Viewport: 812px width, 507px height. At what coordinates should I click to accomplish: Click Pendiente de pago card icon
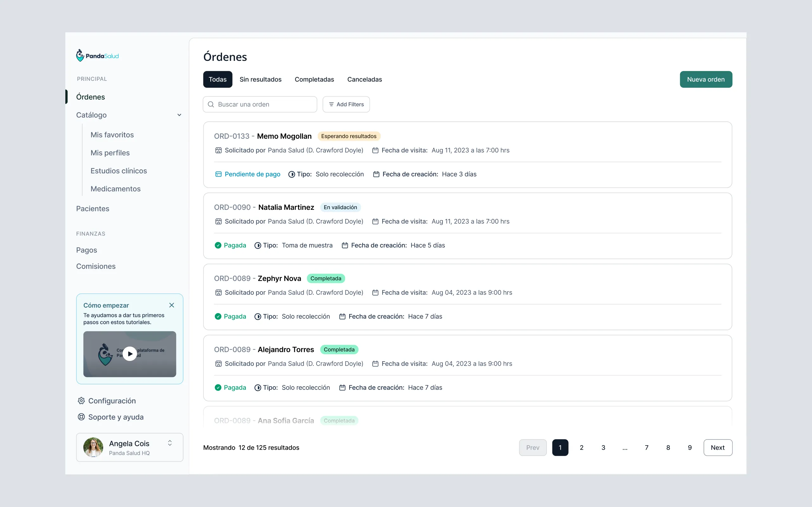pyautogui.click(x=219, y=174)
